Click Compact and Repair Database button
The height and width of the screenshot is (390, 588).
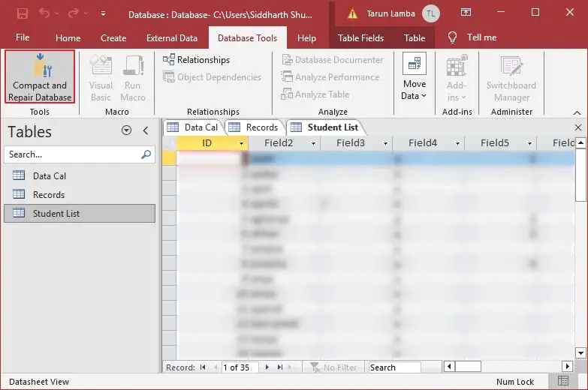tap(40, 76)
